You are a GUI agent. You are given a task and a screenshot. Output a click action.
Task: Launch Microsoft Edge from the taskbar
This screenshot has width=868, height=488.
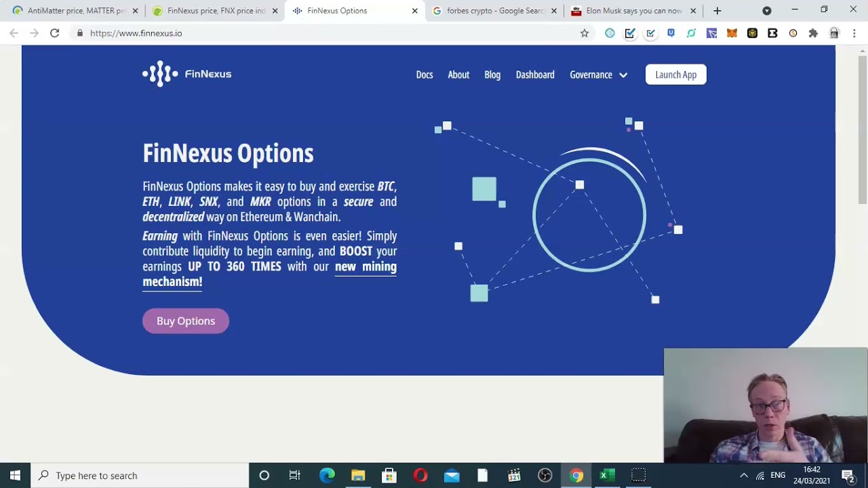pyautogui.click(x=327, y=475)
